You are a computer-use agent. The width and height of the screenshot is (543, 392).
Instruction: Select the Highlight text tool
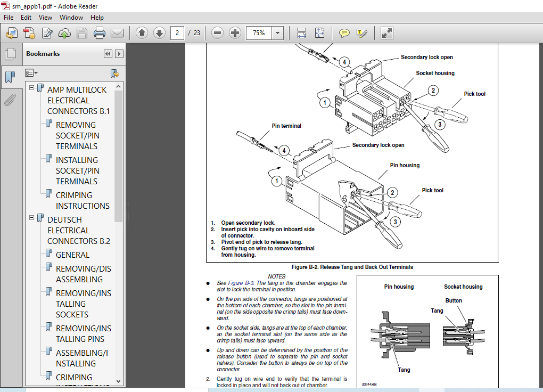[361, 33]
